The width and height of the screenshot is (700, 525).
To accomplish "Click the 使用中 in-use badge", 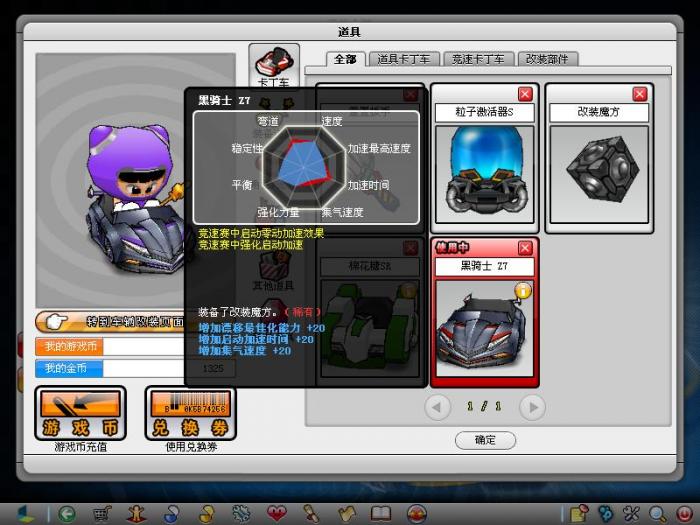I will pos(452,247).
